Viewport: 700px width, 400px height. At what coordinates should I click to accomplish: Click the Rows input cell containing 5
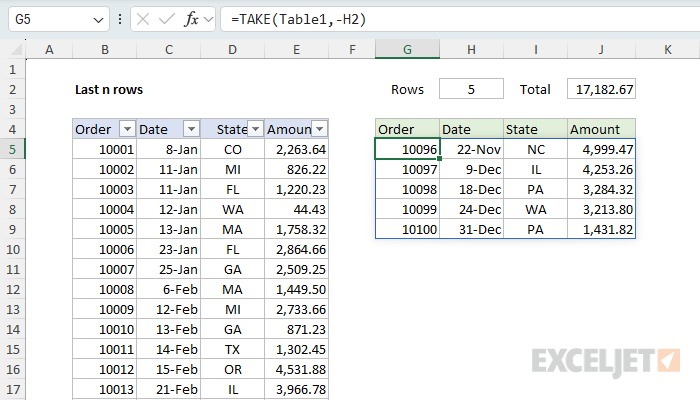tap(471, 89)
